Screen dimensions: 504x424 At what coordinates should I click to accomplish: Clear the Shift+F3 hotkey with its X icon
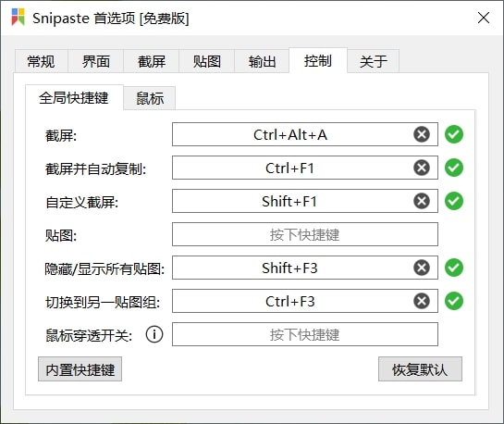pos(422,268)
